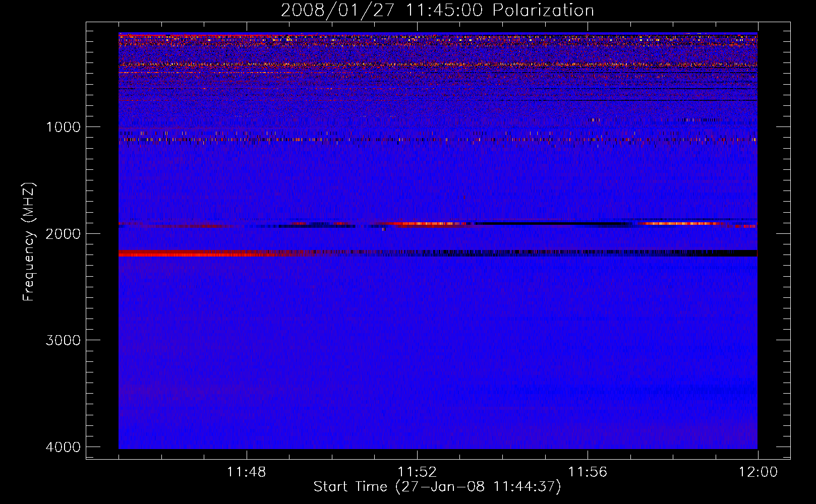Select the 'Frequency (MHZ)' y-axis label
816x504 pixels.
[x=29, y=242]
